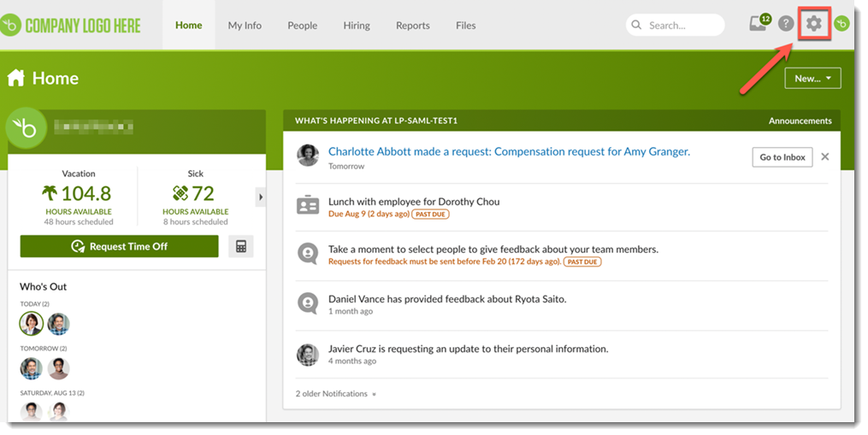This screenshot has width=868, height=435.
Task: Click the help question mark icon
Action: (786, 24)
